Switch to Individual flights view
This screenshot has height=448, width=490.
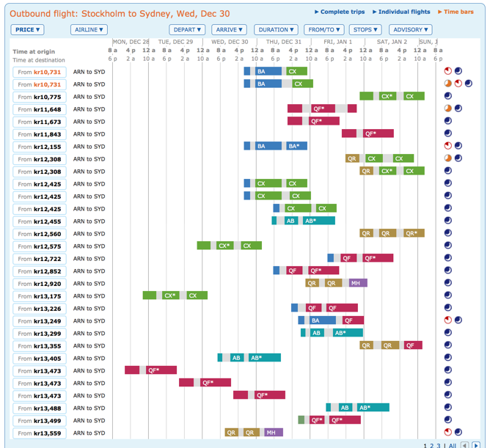click(403, 12)
